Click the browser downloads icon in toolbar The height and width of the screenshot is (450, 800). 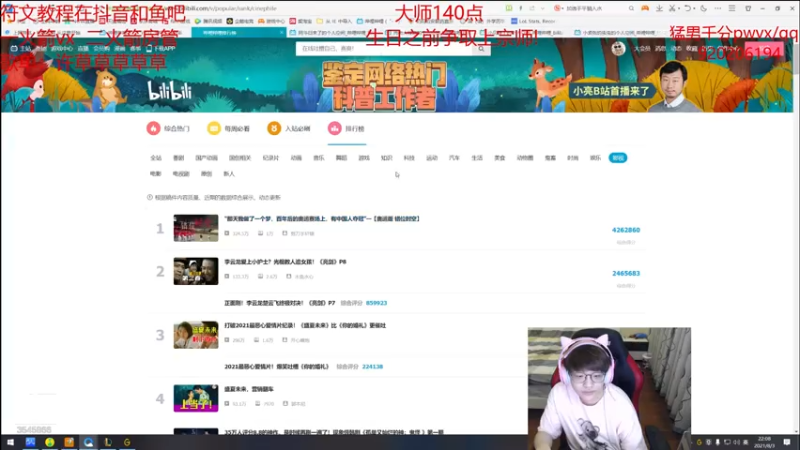click(659, 8)
